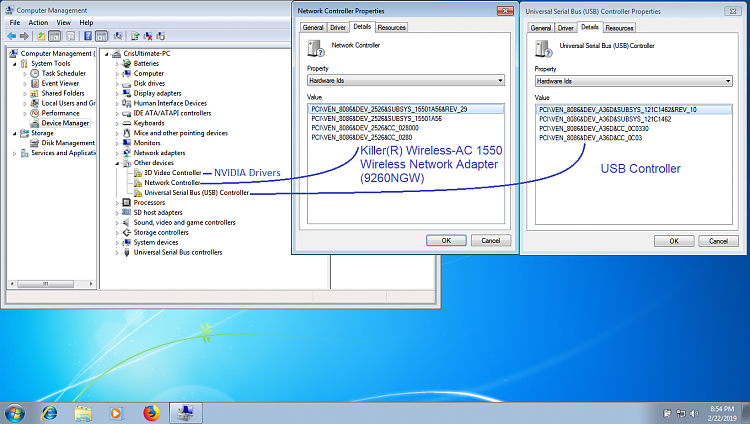Image resolution: width=750 pixels, height=424 pixels.
Task: Switch to Resources tab in USB Controller Properties
Action: (619, 28)
